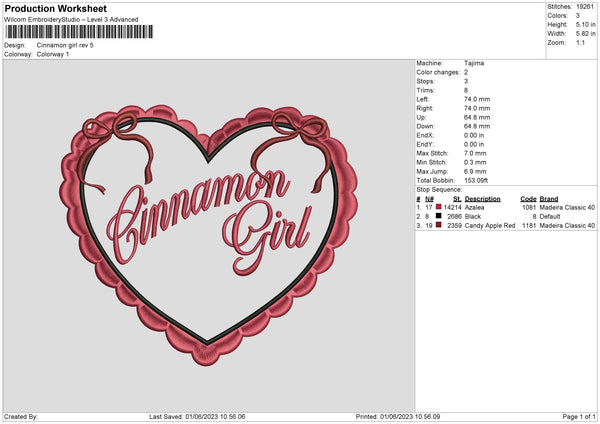
Task: Click the 'EndY:' label
Action: (425, 144)
